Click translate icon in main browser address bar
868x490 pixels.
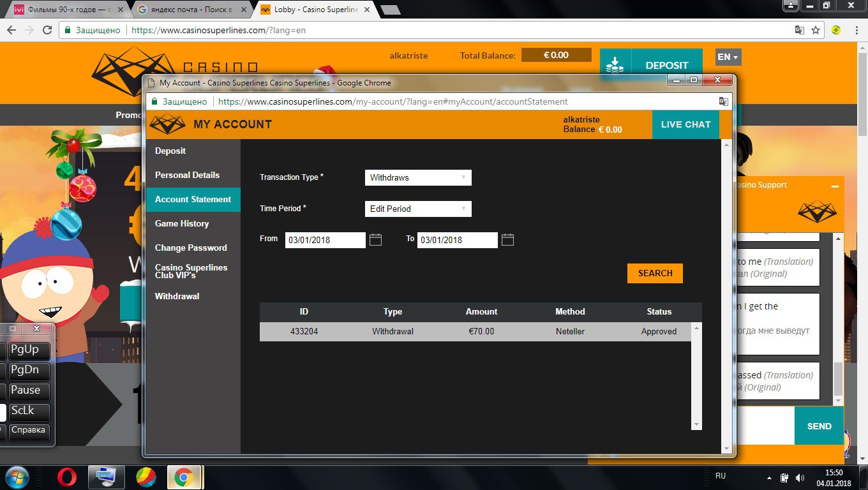click(x=799, y=30)
